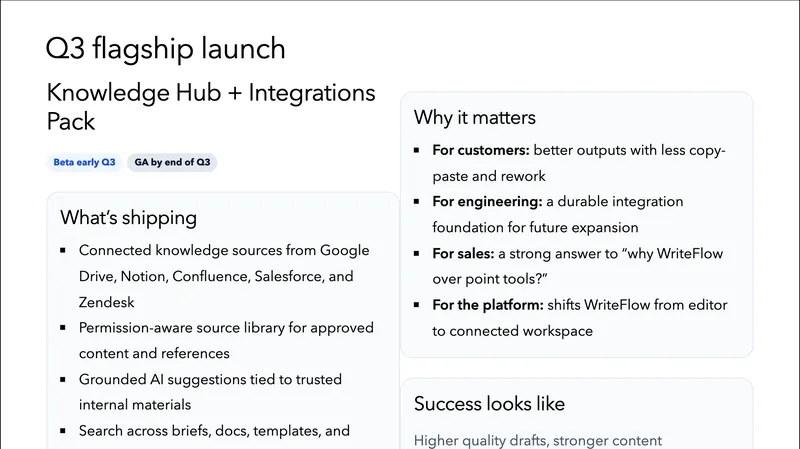Click the "Why it matters" card heading

(x=475, y=117)
